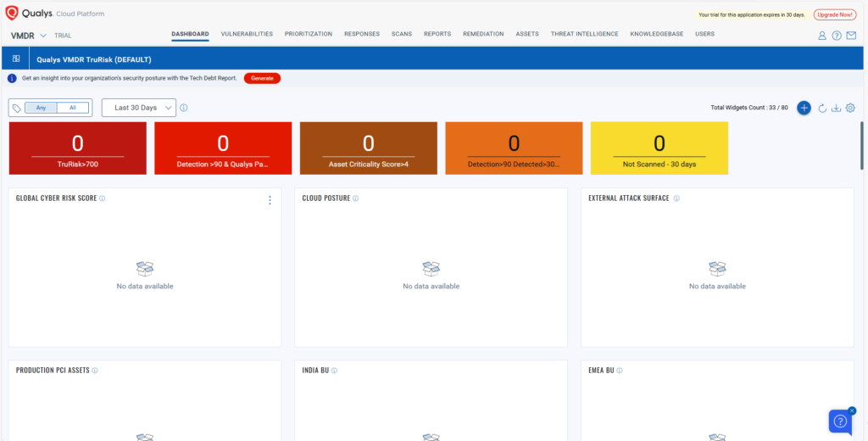868x441 pixels.
Task: Click the page vertical scrollbar thumb
Action: (x=861, y=145)
